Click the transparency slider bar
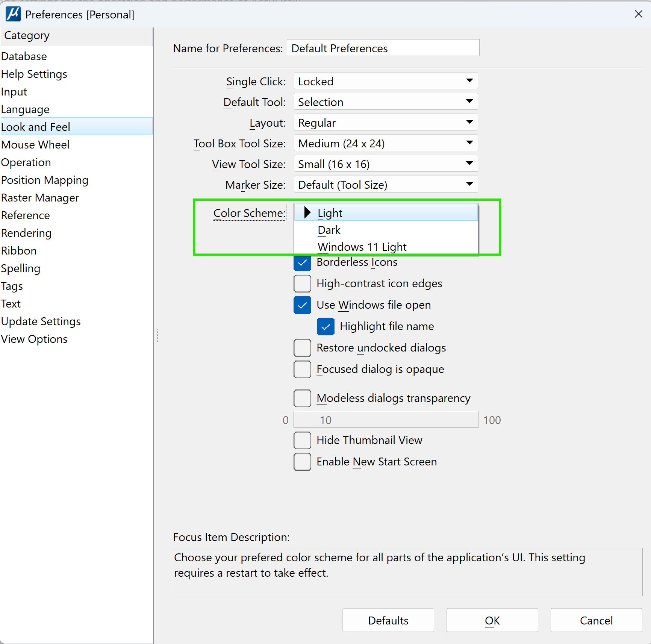Screen dimensions: 651x644 coord(386,420)
